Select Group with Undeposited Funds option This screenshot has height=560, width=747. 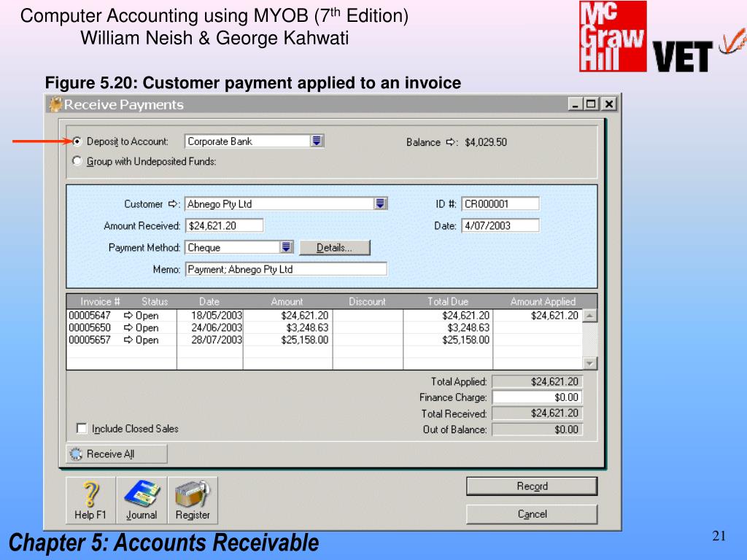click(x=77, y=162)
